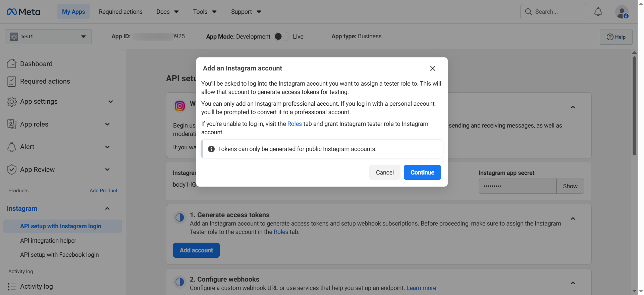The width and height of the screenshot is (644, 295).
Task: Expand the App settings section
Action: click(x=110, y=102)
